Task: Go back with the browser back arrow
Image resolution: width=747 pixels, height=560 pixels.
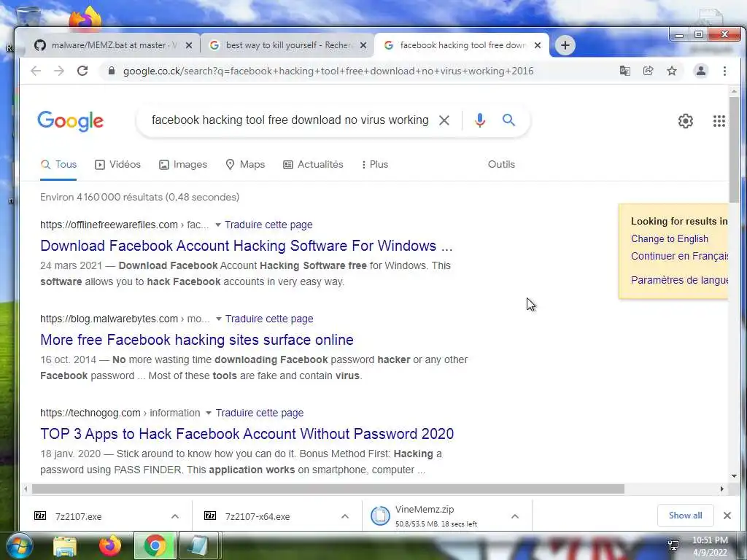Action: (36, 71)
